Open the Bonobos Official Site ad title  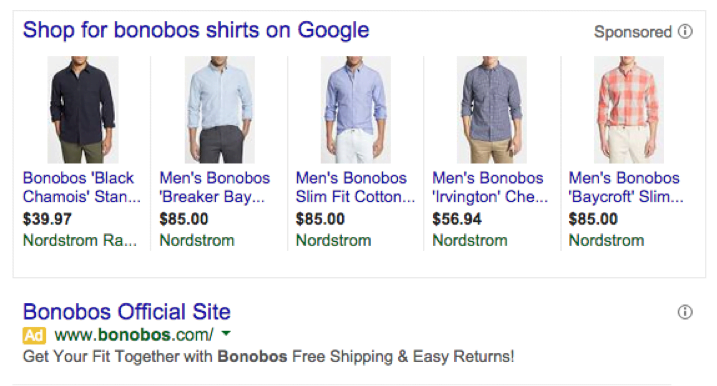click(127, 311)
